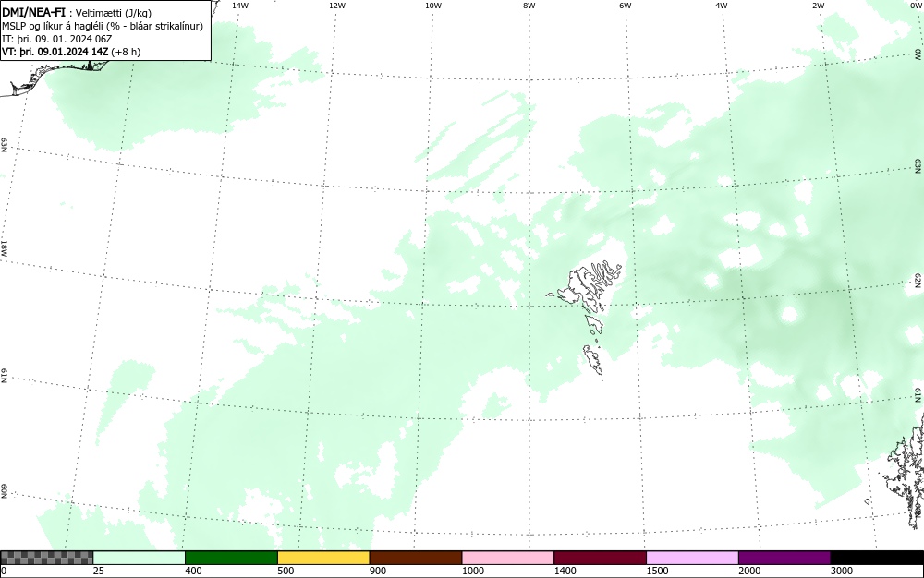Choose the black above-3000 legend swatch

tap(877, 558)
